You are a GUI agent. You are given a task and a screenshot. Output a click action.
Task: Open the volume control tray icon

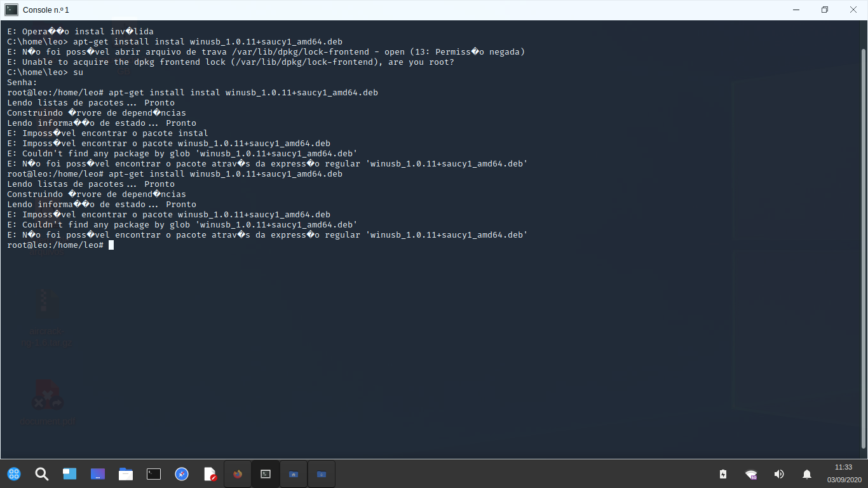[779, 474]
